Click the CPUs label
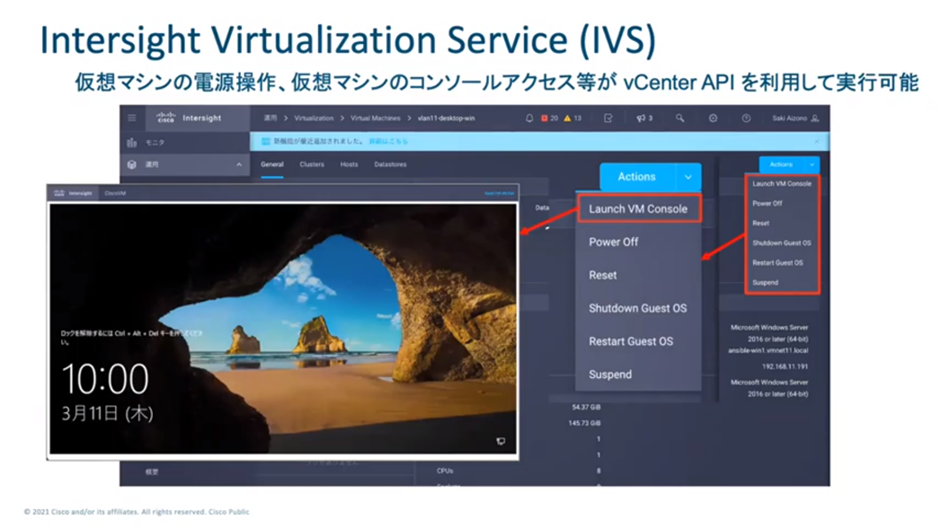The width and height of the screenshot is (940, 529). point(445,471)
